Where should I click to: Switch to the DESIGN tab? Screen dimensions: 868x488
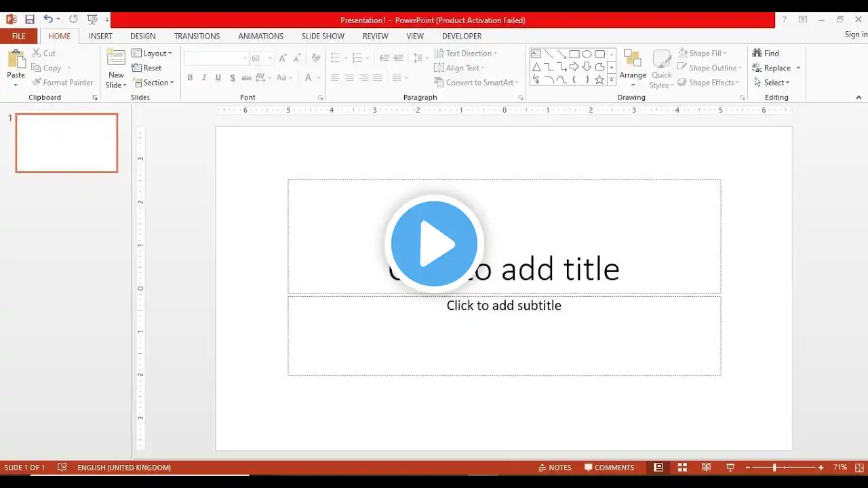coord(142,36)
